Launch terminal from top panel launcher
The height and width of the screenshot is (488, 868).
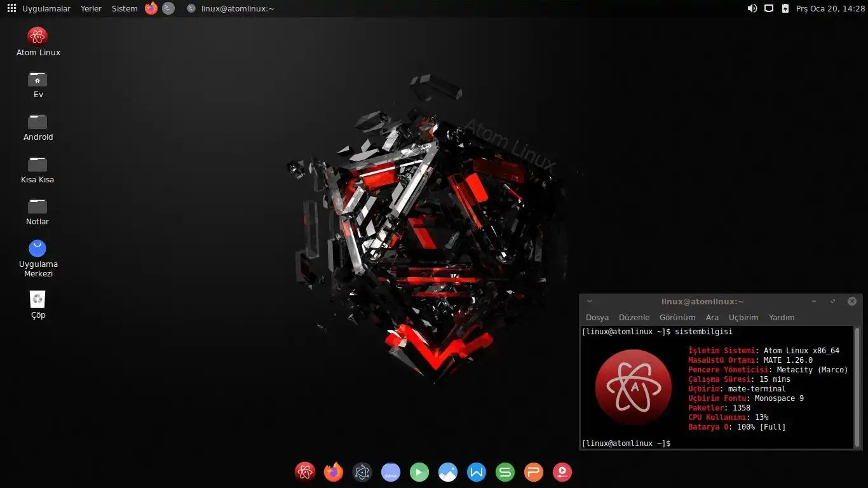pos(168,8)
